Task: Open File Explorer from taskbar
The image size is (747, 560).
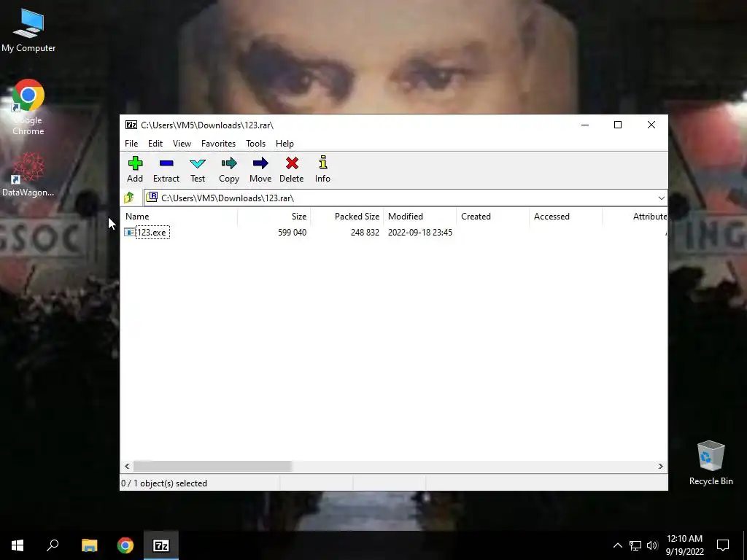Action: coord(89,545)
